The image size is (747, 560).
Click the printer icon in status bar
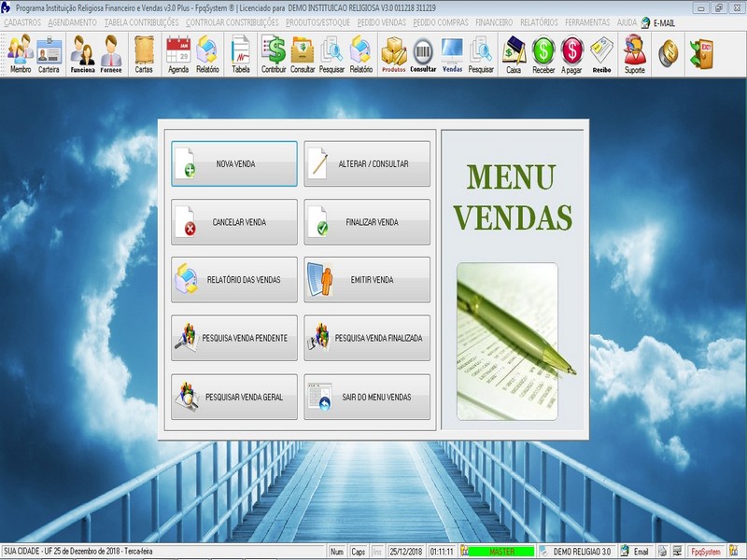[663, 552]
